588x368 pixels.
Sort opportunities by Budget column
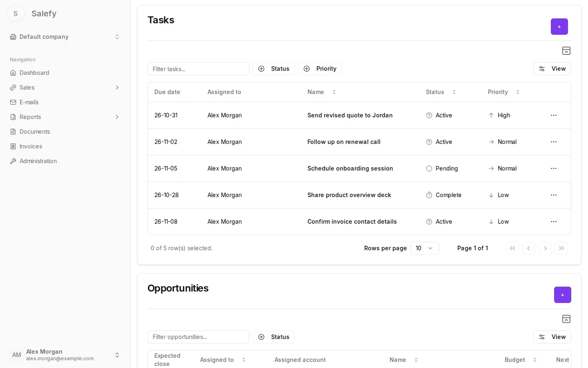coord(521,360)
